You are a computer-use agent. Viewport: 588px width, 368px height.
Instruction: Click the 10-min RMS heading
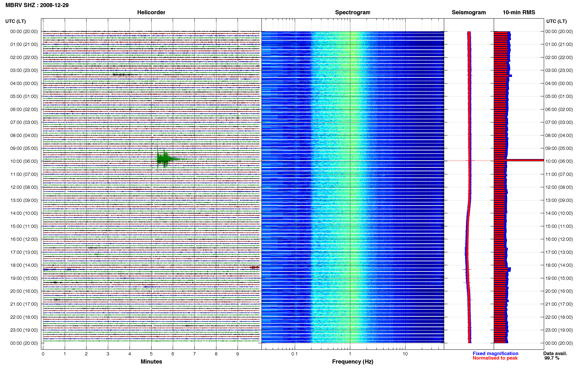pyautogui.click(x=519, y=12)
